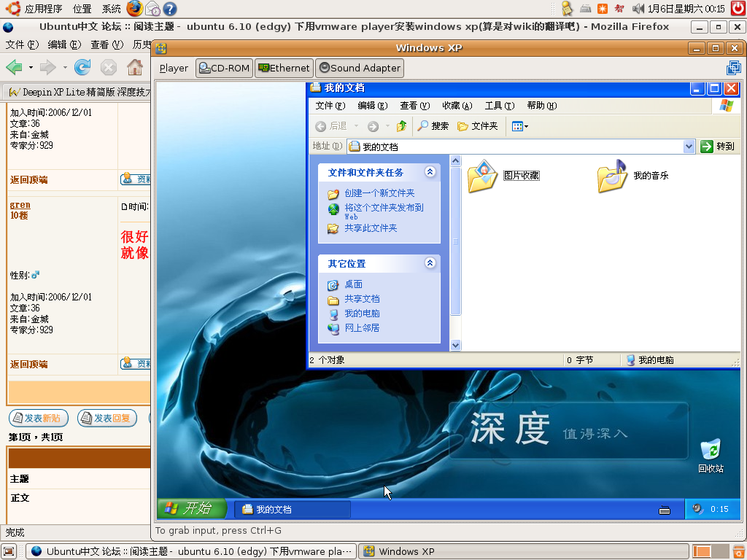747x560 pixels.
Task: Click the 开始 Start button in XP
Action: pos(192,508)
